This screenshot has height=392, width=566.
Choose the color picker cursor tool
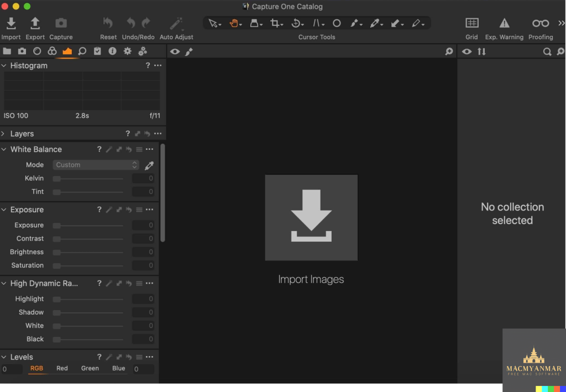[376, 23]
